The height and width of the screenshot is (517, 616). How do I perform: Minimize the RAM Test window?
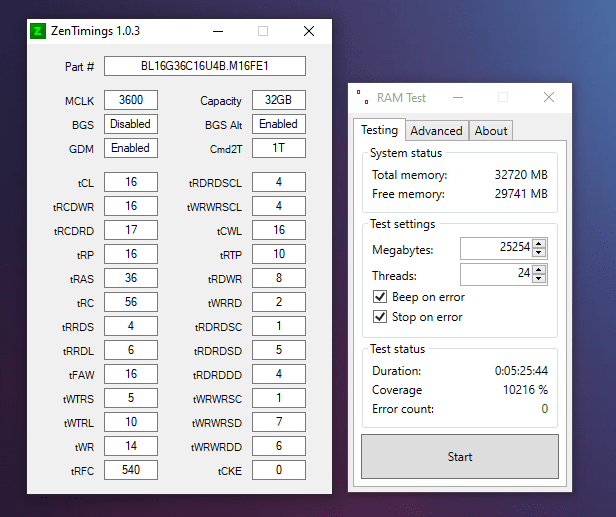coord(458,97)
